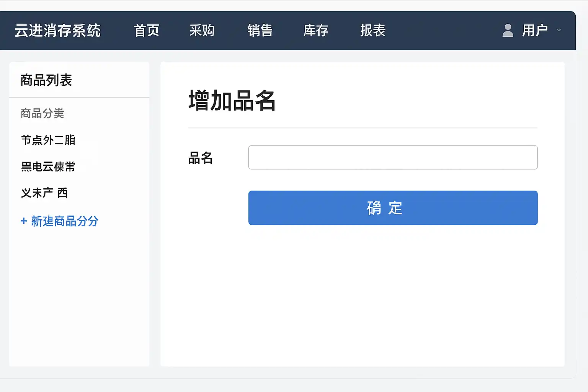This screenshot has width=588, height=392.
Task: Open the 首页 navigation menu
Action: (147, 30)
